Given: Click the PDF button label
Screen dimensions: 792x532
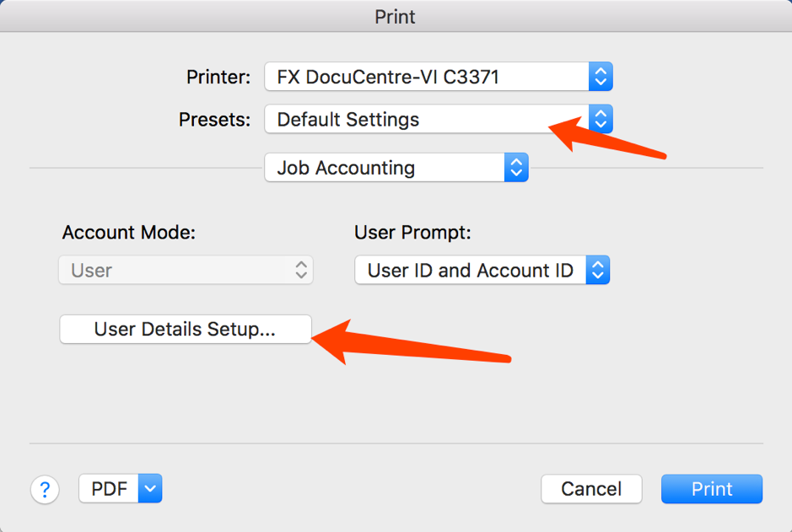Looking at the screenshot, I should [109, 489].
